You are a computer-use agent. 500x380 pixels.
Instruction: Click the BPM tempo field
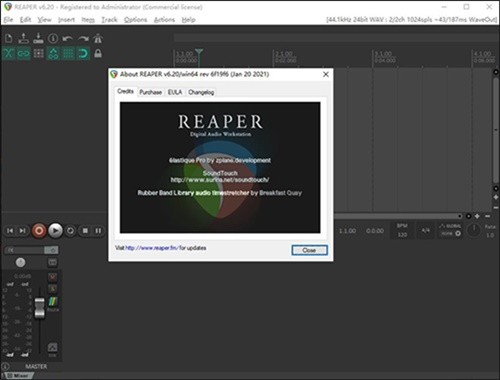click(x=402, y=231)
